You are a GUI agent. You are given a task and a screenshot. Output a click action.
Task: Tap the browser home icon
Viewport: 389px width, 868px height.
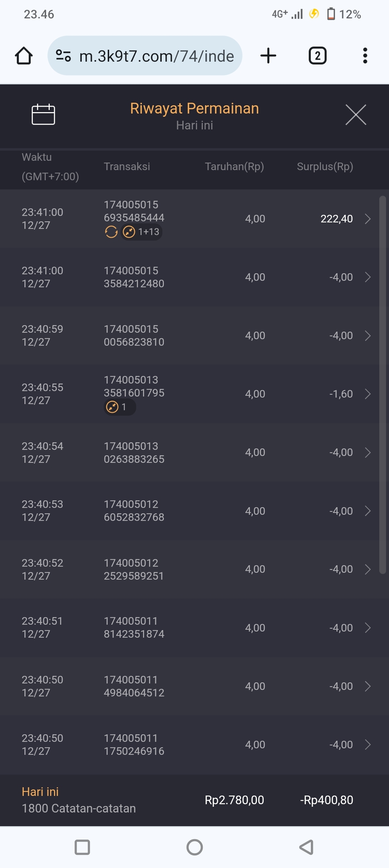24,56
